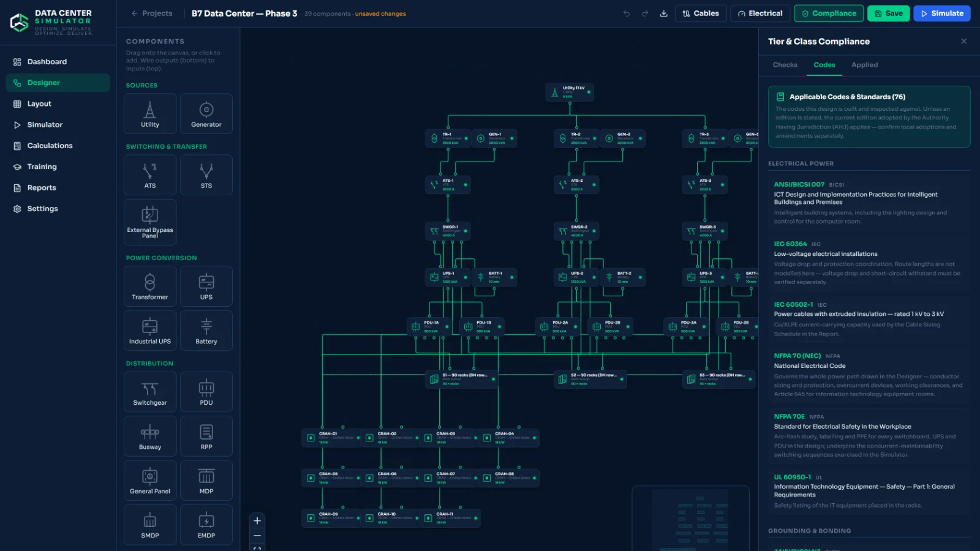
Task: Select the Applicable Codes & Standards (76) card
Action: (869, 116)
